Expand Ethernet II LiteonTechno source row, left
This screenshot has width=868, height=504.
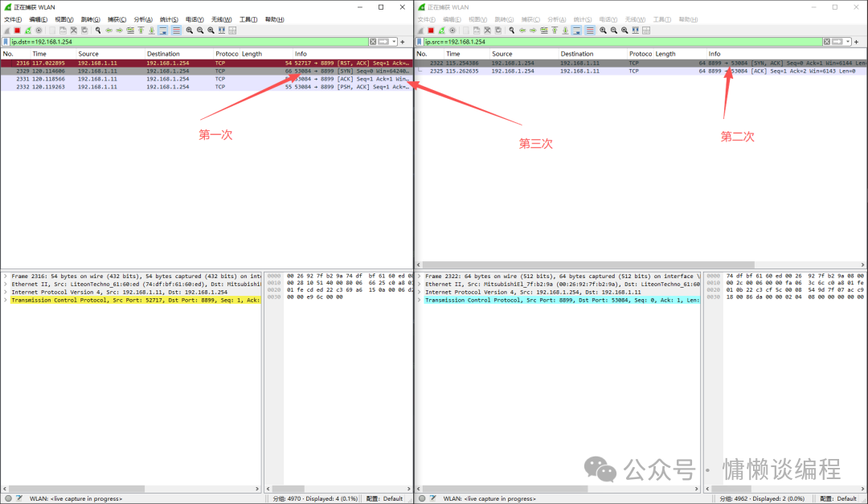[x=6, y=284]
